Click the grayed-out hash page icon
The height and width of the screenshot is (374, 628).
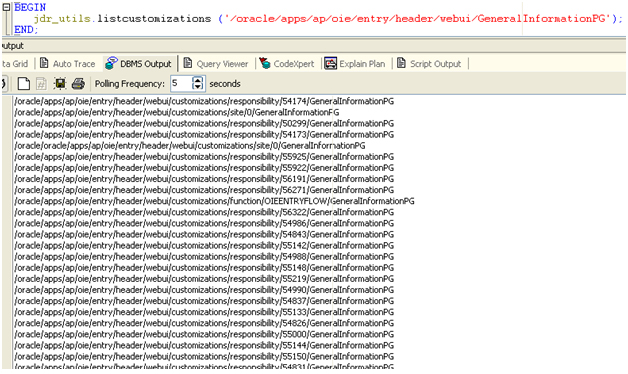41,84
